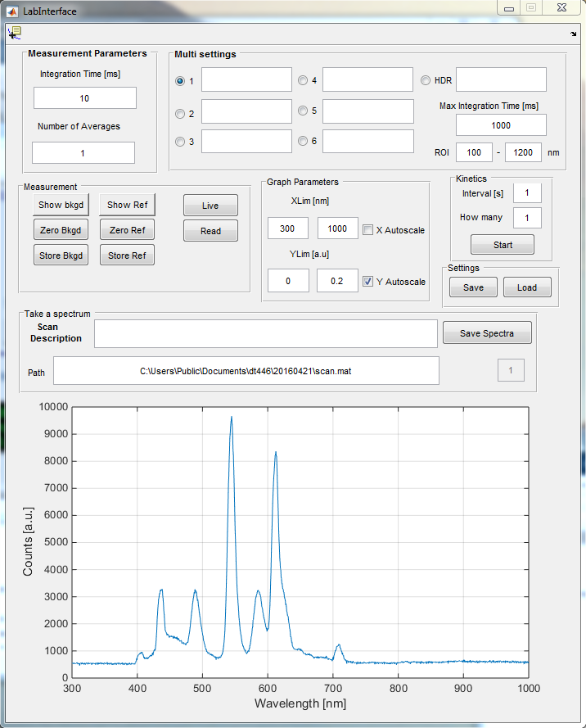Select the HDR radio button
This screenshot has width=586, height=728.
coord(426,80)
